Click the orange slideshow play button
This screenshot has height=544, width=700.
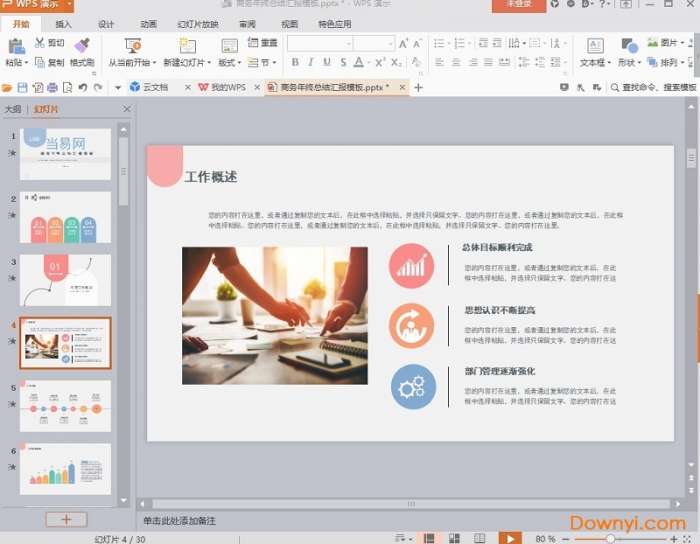pos(510,538)
